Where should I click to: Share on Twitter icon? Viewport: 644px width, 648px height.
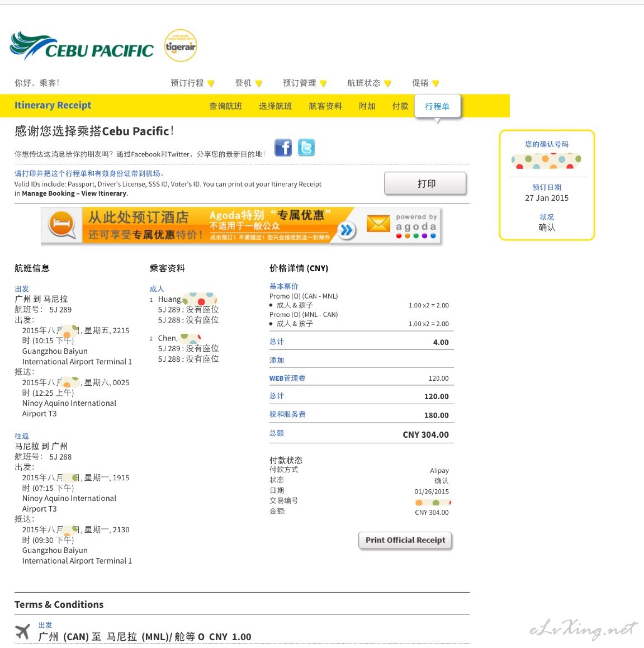306,148
